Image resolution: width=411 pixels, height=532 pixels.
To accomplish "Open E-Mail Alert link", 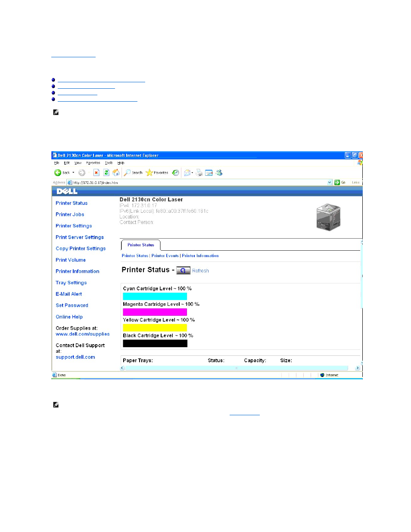I will tap(69, 294).
